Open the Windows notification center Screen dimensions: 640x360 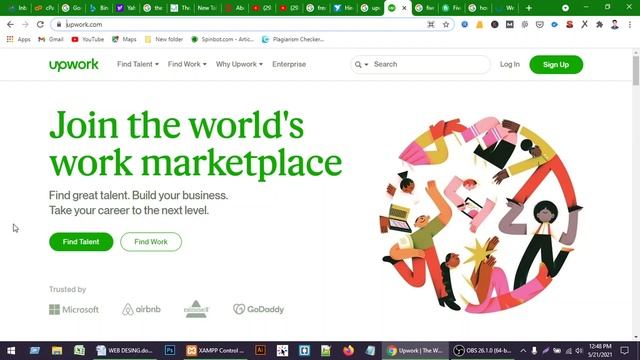(x=624, y=350)
